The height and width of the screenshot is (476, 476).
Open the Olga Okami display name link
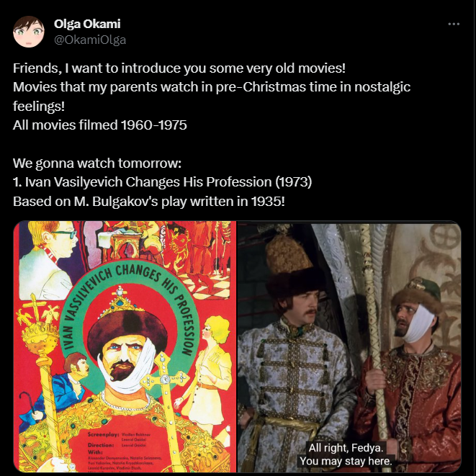tap(87, 24)
